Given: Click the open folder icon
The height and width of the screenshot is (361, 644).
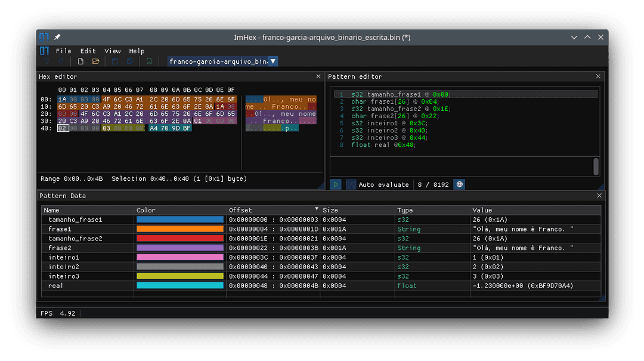Looking at the screenshot, I should click(x=95, y=61).
